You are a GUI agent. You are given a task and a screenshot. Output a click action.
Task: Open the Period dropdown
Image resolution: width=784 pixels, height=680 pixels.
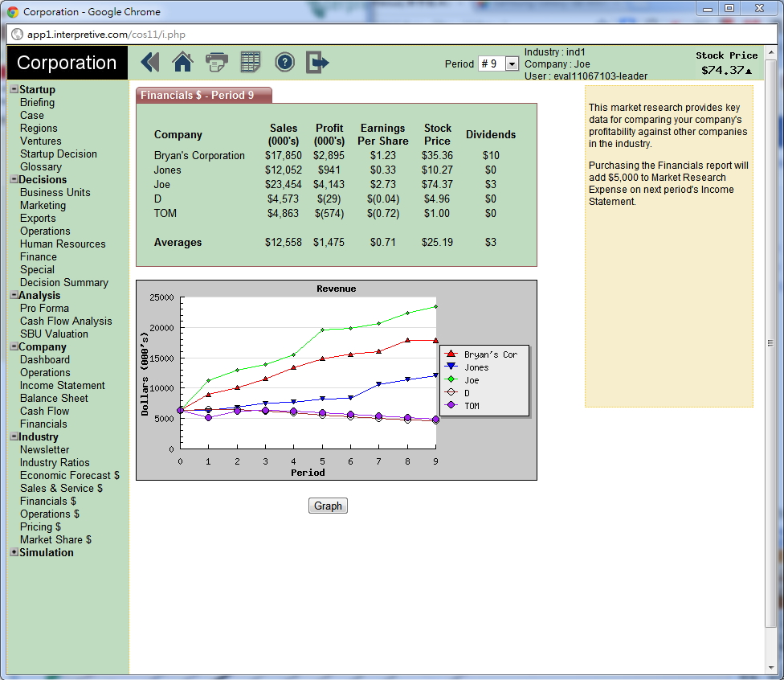[x=512, y=63]
